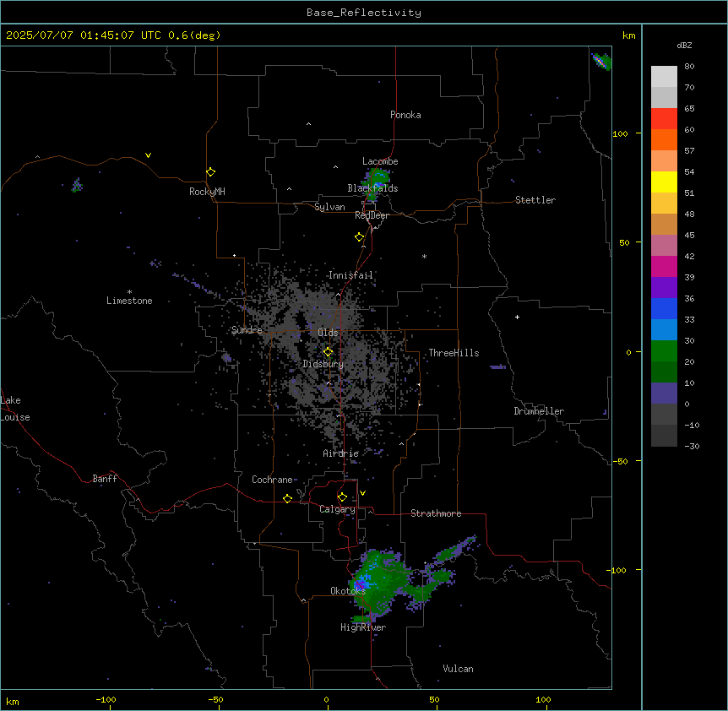This screenshot has width=728, height=711.
Task: Click the white asterisk above Limestone label
Action: click(129, 292)
